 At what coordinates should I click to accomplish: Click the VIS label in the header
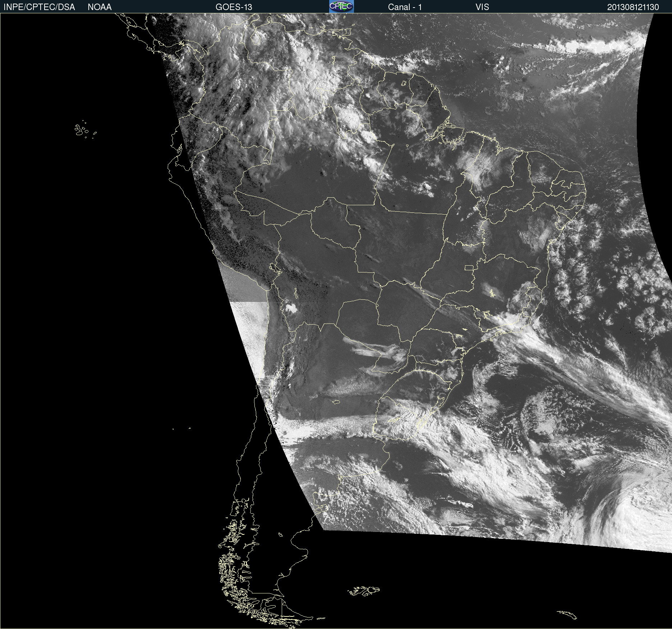tap(482, 7)
